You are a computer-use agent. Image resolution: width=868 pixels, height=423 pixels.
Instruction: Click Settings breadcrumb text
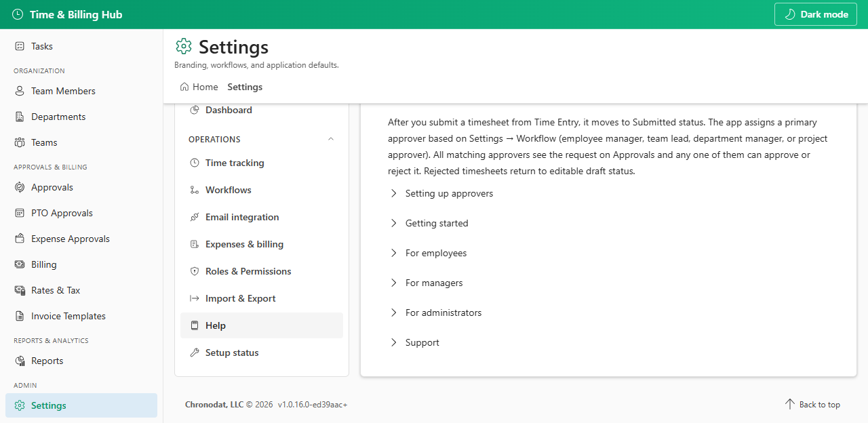[x=245, y=87]
